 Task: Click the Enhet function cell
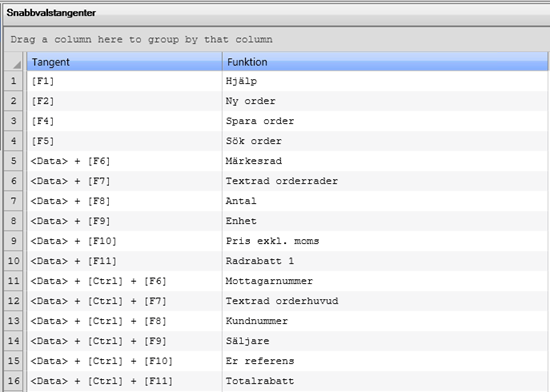click(x=385, y=221)
